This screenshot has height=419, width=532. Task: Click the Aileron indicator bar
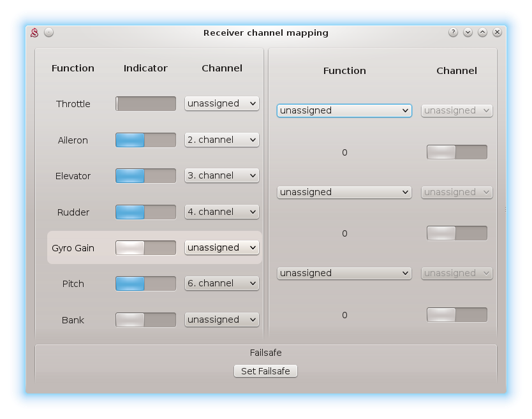click(x=145, y=140)
